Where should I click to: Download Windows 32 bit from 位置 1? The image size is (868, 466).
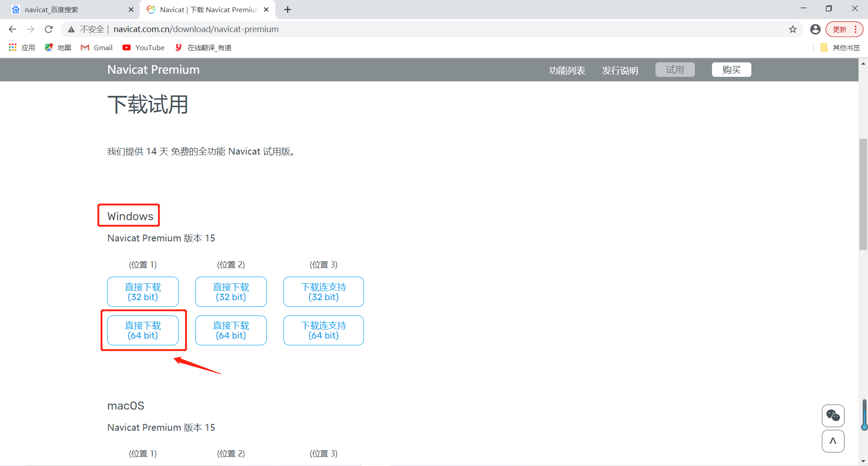tap(143, 292)
